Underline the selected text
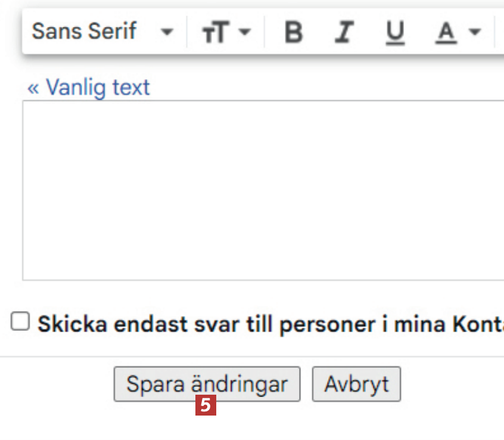The image size is (504, 440). click(394, 32)
